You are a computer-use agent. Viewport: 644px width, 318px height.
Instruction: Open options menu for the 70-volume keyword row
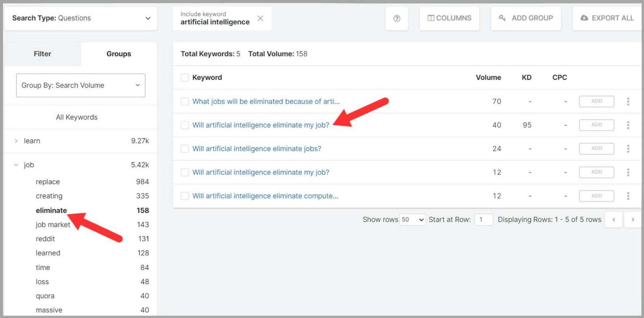628,101
